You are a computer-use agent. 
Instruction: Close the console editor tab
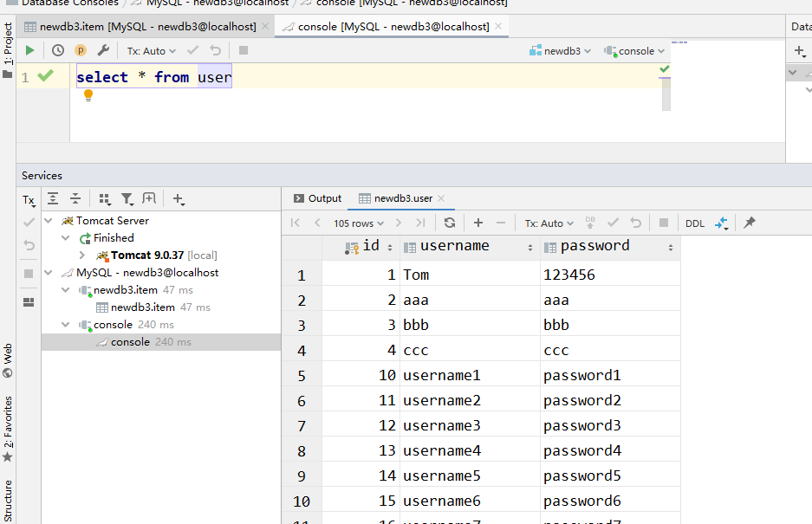click(x=498, y=26)
